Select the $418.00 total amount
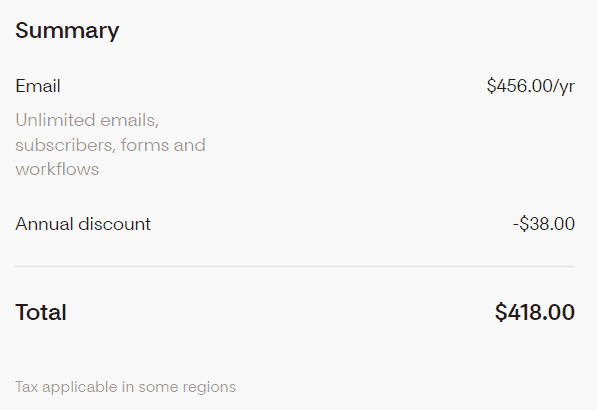The height and width of the screenshot is (410, 597). coord(535,313)
